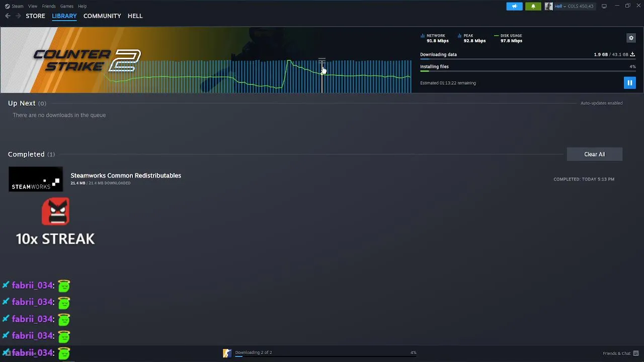This screenshot has height=362, width=644.
Task: Click 'There are no downloads in the queue'
Action: [59, 115]
